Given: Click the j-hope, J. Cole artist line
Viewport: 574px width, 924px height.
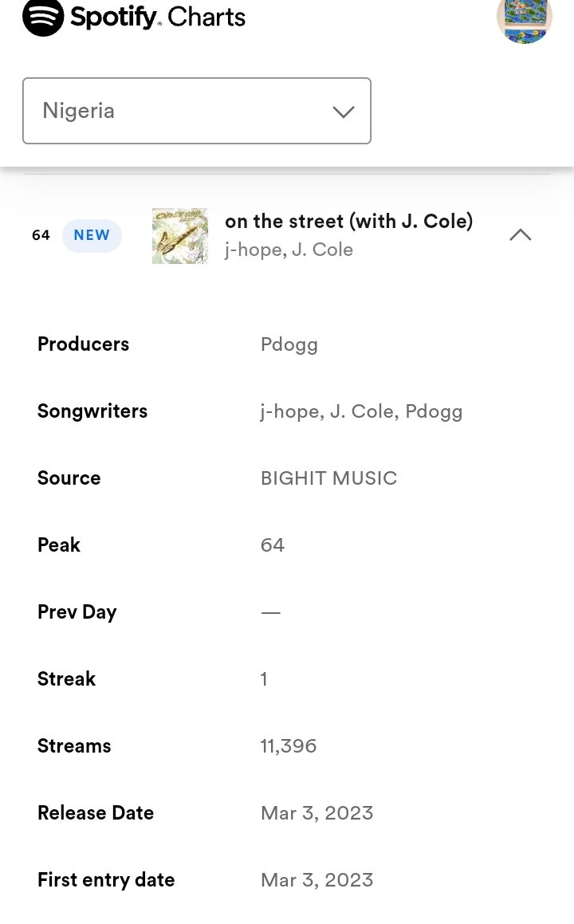Looking at the screenshot, I should [289, 250].
